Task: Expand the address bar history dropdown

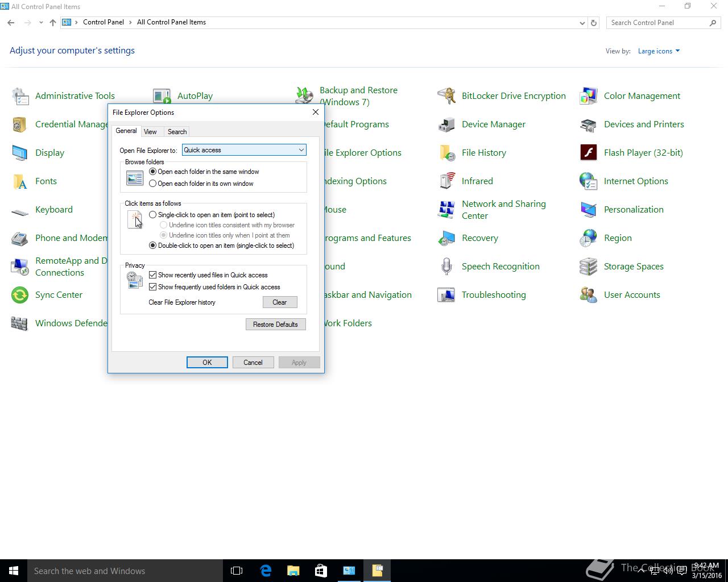Action: pos(582,23)
